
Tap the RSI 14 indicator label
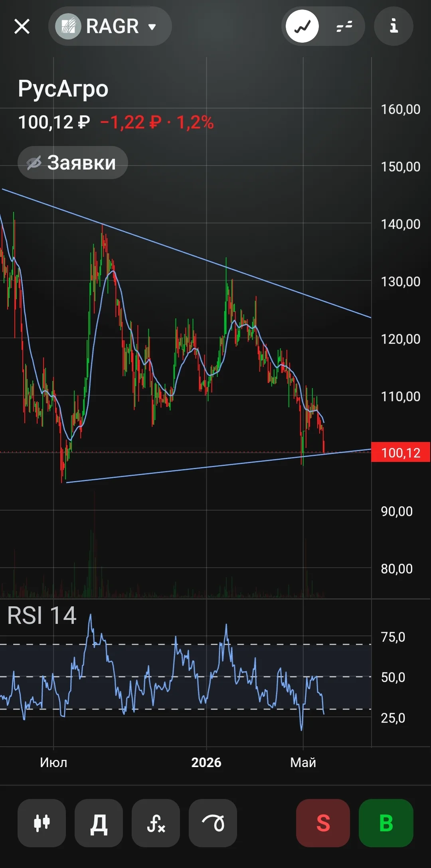[x=42, y=615]
